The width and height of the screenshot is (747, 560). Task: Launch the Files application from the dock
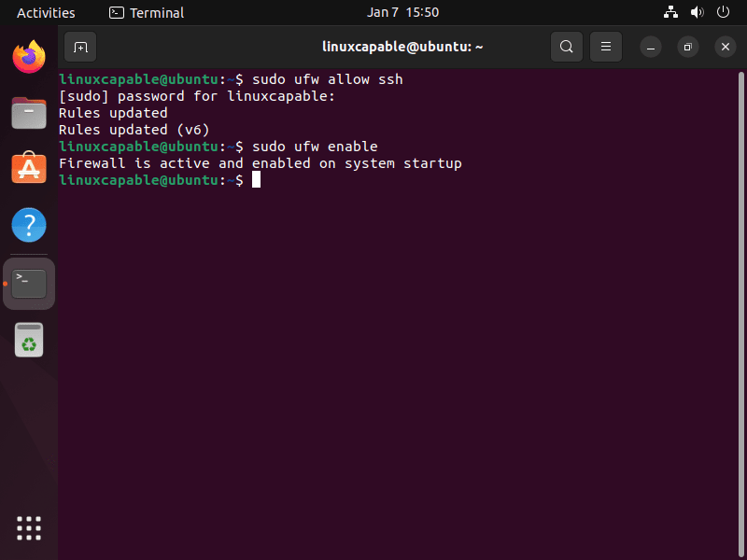point(28,113)
